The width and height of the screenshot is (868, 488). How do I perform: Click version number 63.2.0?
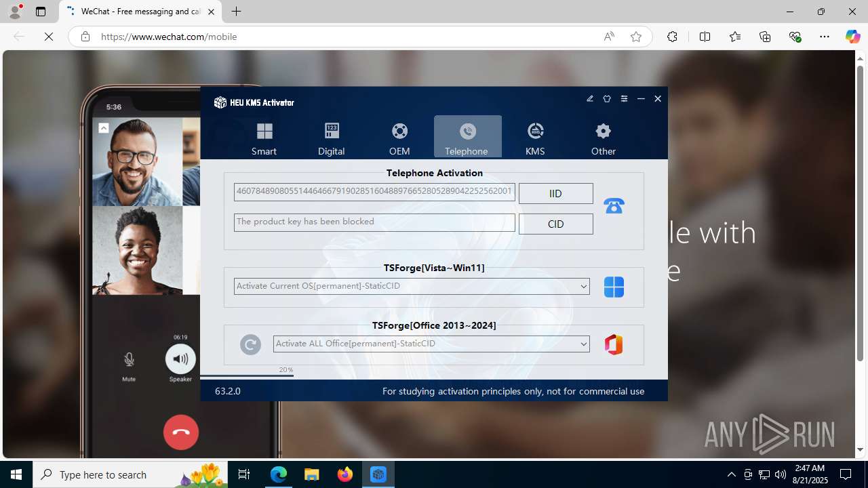pyautogui.click(x=228, y=391)
